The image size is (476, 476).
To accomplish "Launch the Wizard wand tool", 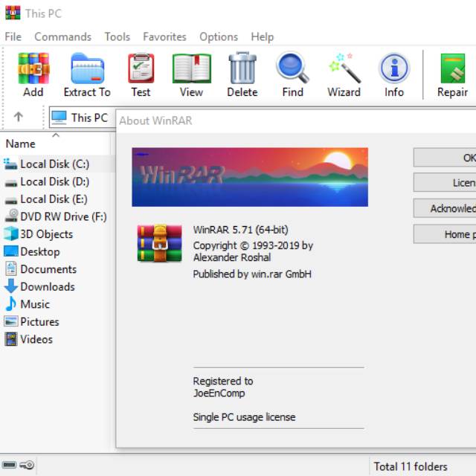I will (344, 68).
